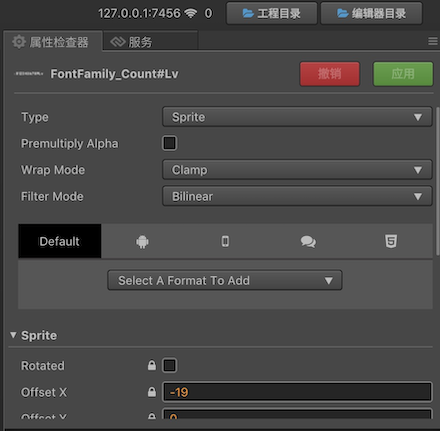Open the Type dropdown showing Sprite

click(x=297, y=117)
